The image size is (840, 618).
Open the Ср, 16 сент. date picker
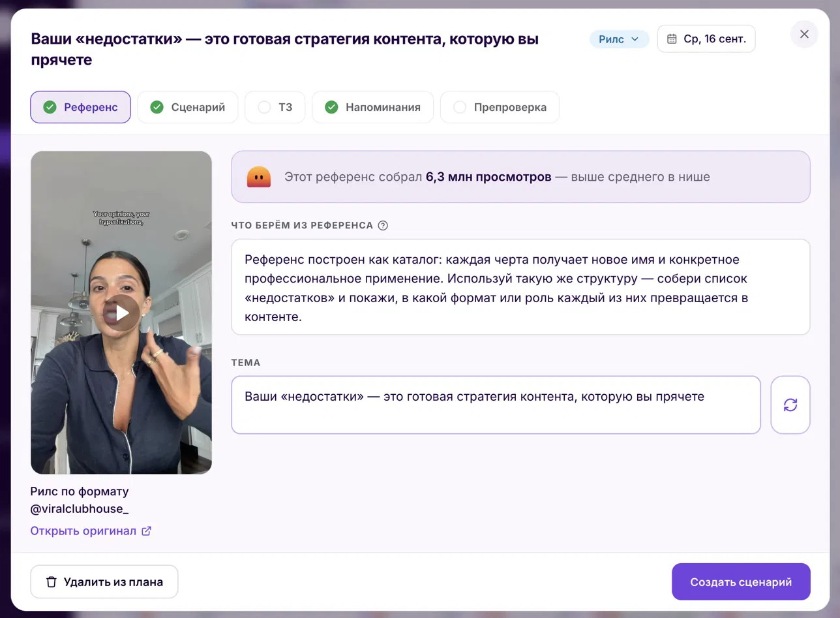tap(706, 39)
